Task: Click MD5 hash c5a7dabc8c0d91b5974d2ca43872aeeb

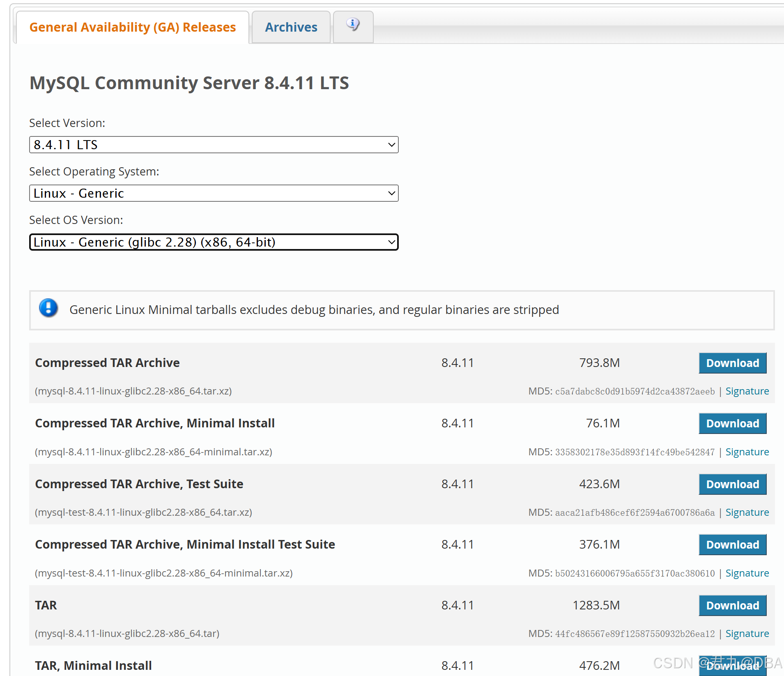Action: click(x=635, y=392)
